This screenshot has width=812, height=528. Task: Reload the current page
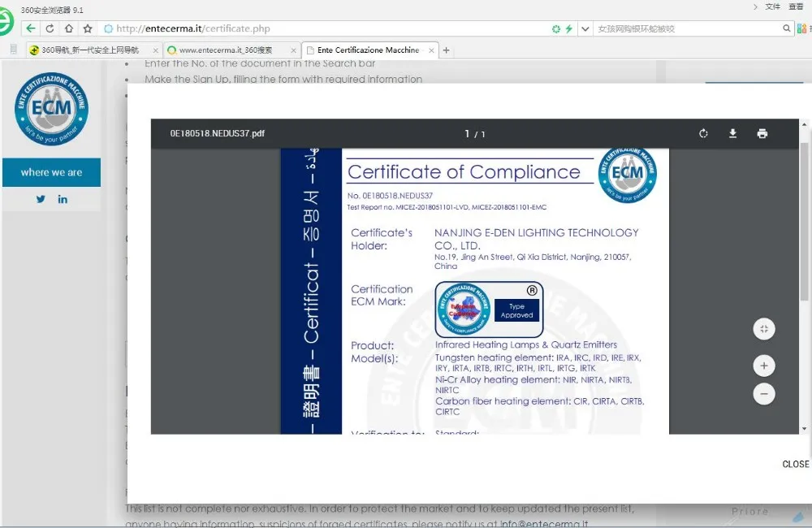click(50, 28)
